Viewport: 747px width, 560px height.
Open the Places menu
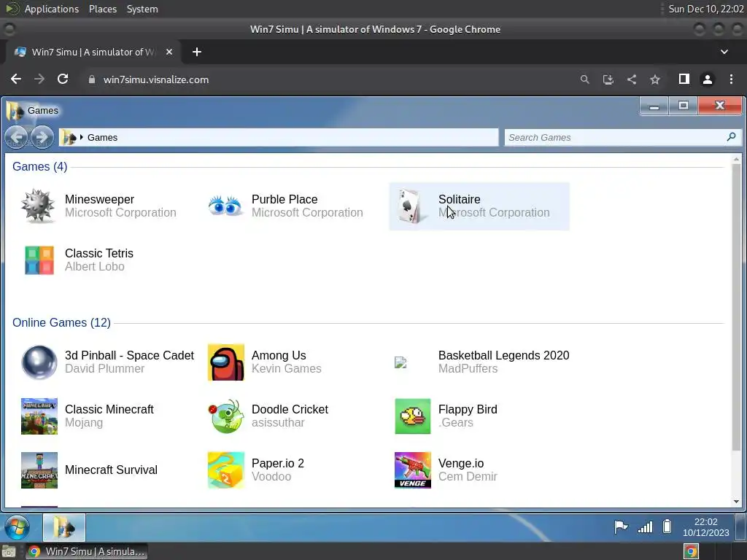[102, 9]
